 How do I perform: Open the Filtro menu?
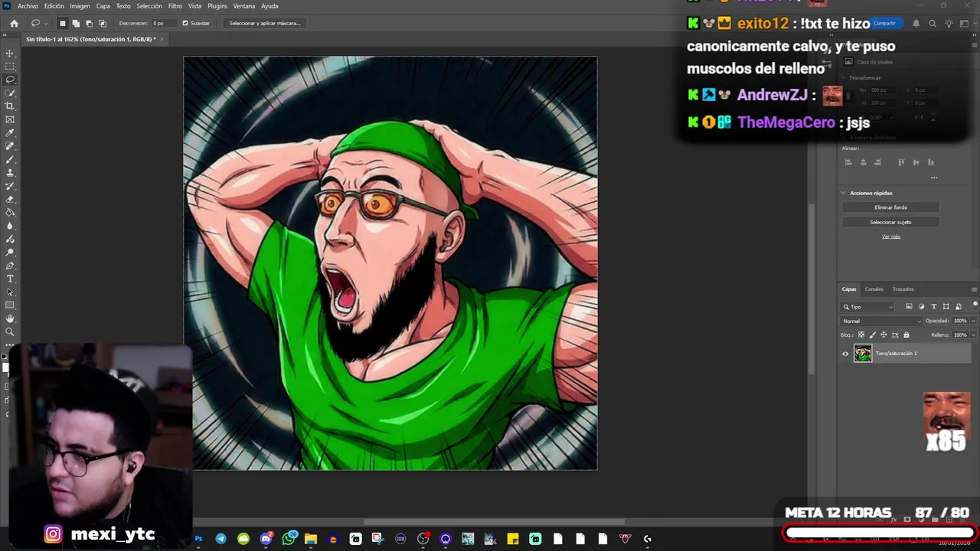pos(175,6)
